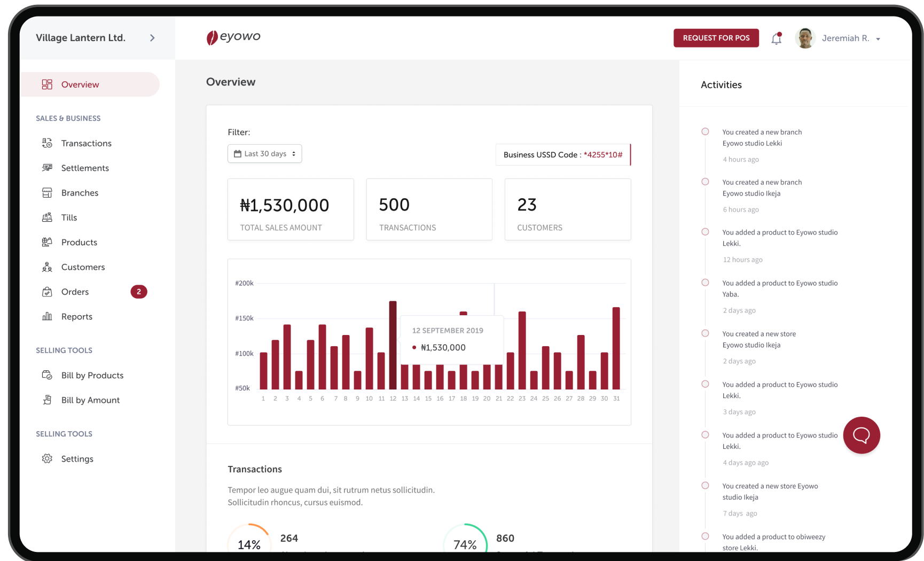Click the Orders badge showing 2

139,292
